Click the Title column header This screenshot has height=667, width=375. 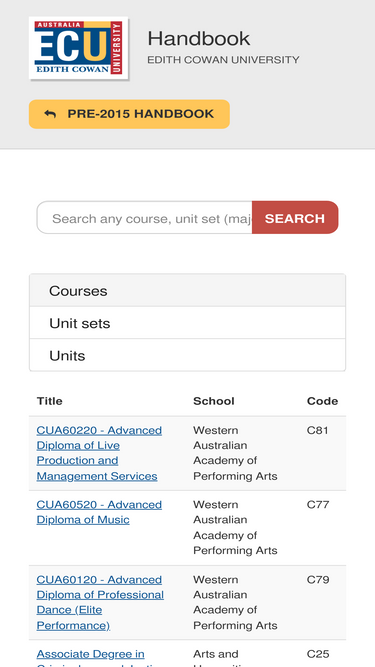pyautogui.click(x=49, y=401)
